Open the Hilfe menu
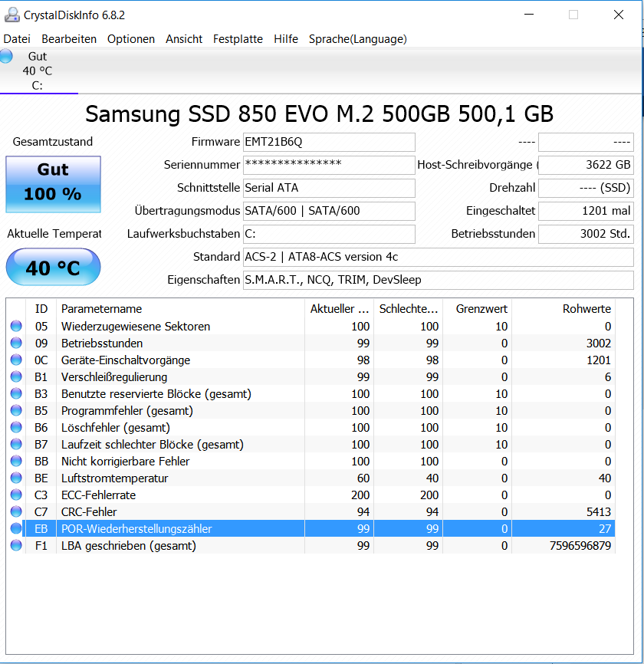The width and height of the screenshot is (644, 664). coord(286,39)
